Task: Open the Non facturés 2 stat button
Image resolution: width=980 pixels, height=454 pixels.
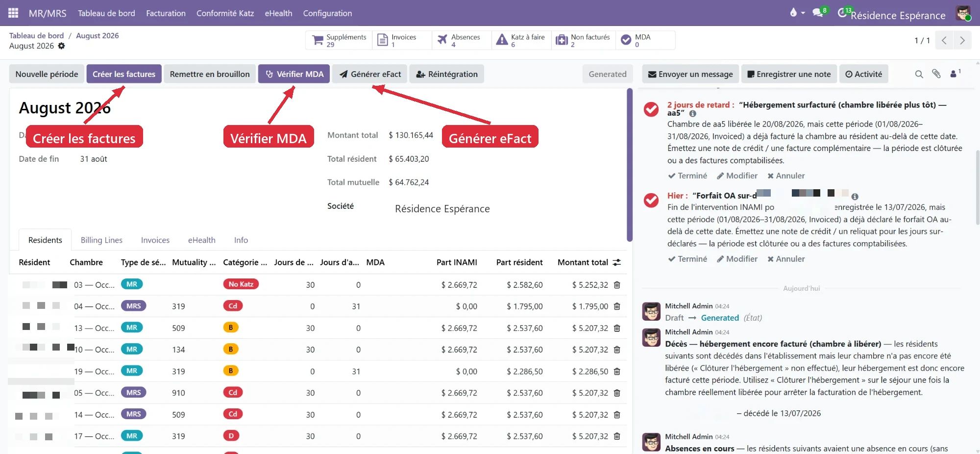Action: (x=583, y=40)
